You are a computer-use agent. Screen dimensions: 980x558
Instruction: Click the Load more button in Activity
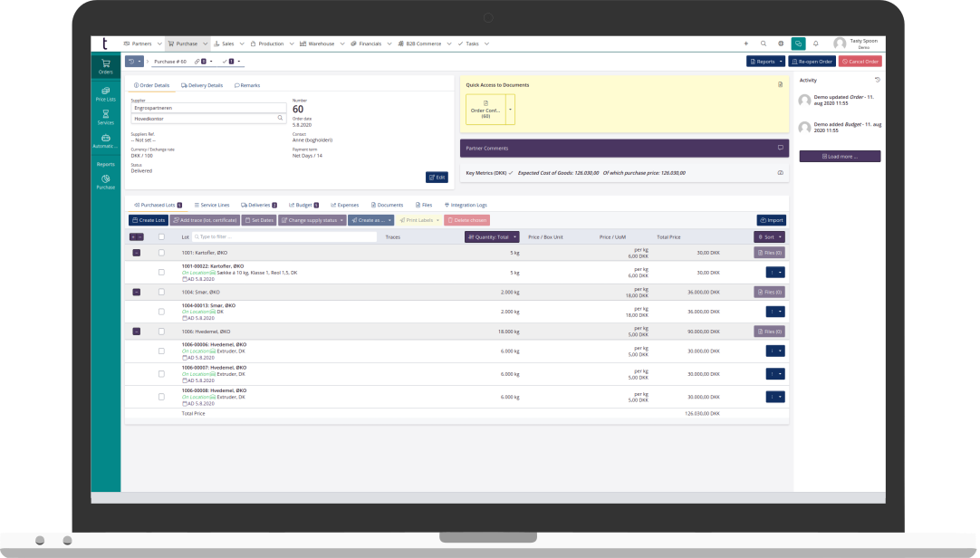click(840, 157)
